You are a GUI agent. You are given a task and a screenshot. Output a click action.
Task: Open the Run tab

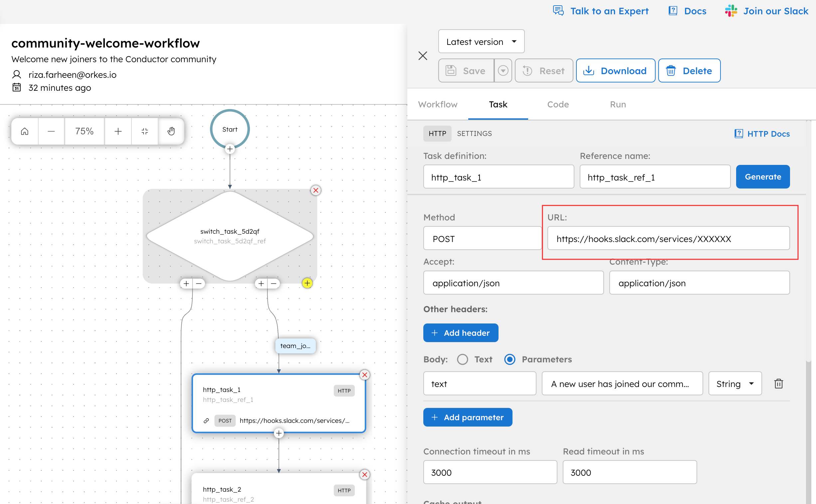618,104
